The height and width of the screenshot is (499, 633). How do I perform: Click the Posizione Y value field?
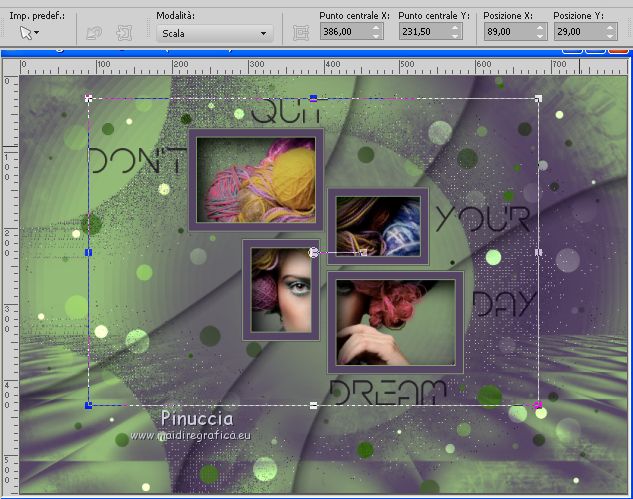pos(580,31)
